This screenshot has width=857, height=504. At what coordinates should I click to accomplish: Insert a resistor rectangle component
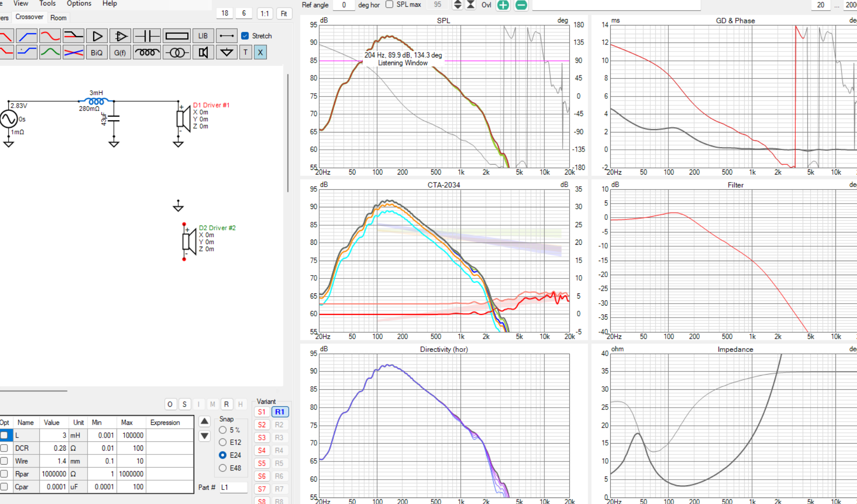click(177, 36)
